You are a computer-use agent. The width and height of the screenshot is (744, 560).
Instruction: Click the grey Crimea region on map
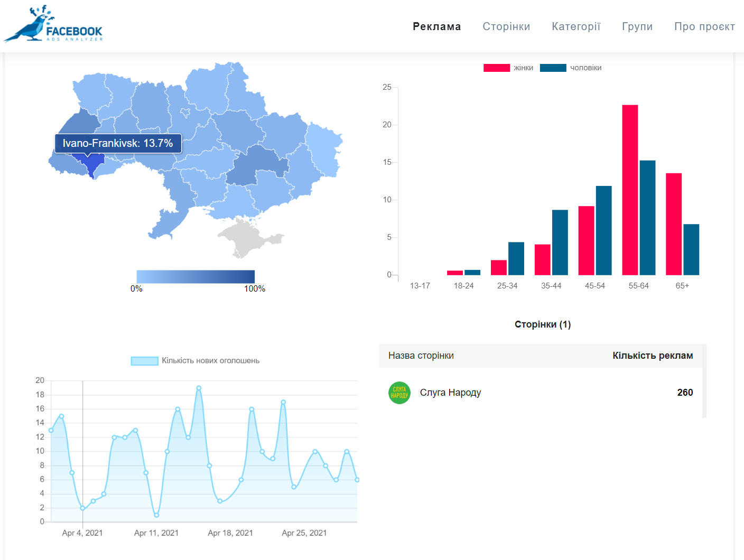(243, 239)
